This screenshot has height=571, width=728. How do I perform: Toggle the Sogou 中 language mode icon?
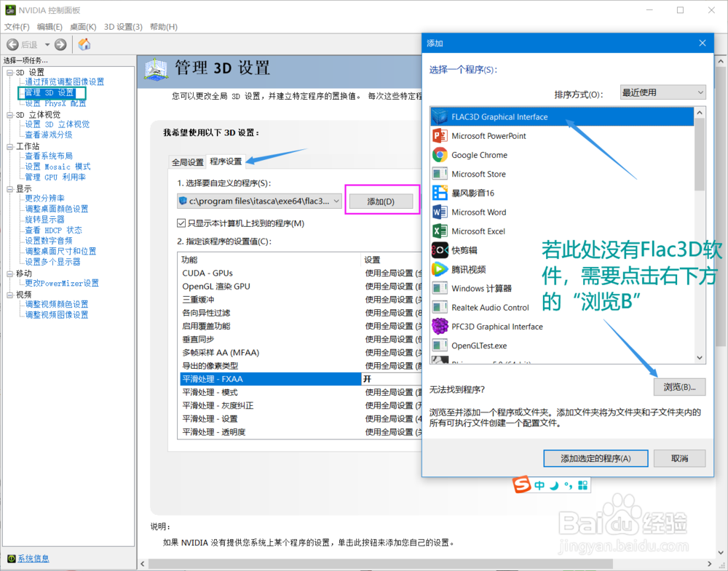[539, 486]
